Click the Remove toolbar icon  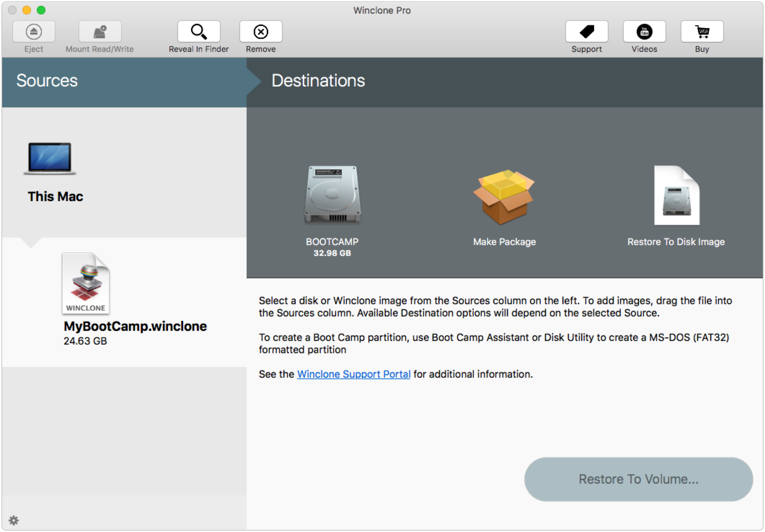point(261,32)
